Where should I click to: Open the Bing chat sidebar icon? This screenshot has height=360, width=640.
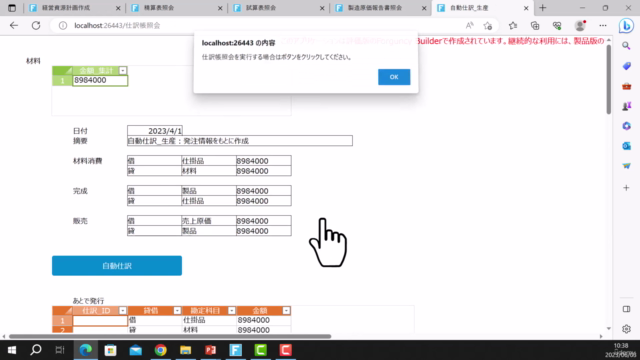pos(627,26)
